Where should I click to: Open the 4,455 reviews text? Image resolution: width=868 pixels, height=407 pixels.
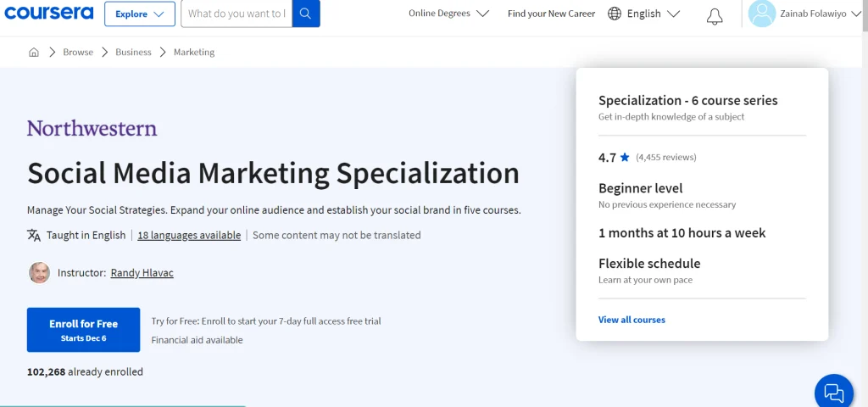(x=666, y=157)
